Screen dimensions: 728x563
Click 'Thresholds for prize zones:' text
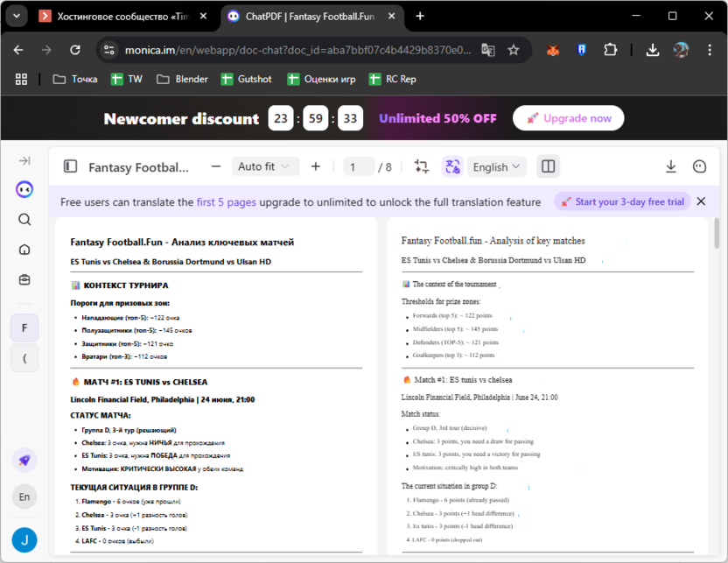[441, 301]
